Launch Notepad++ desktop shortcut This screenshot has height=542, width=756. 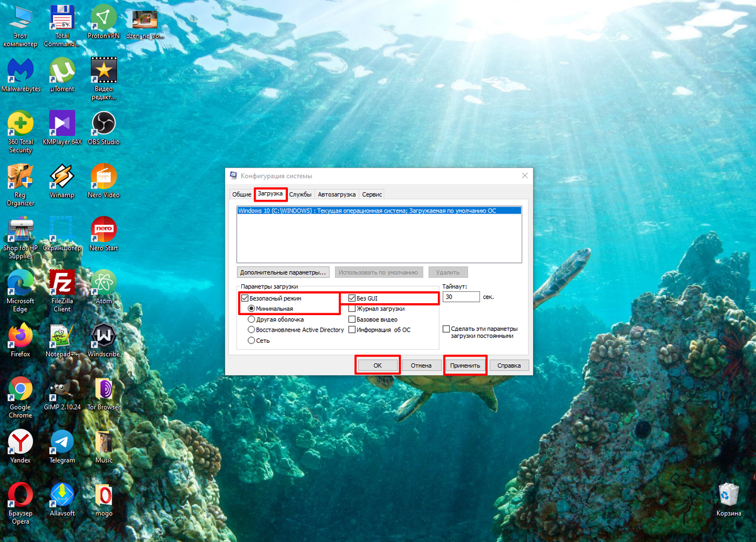click(62, 340)
